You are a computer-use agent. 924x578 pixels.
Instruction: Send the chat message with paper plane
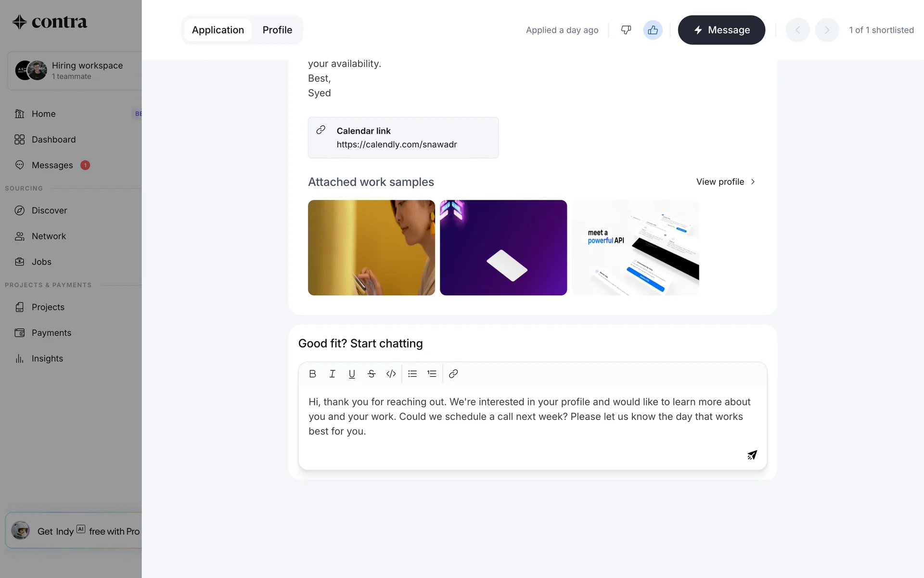coord(752,455)
